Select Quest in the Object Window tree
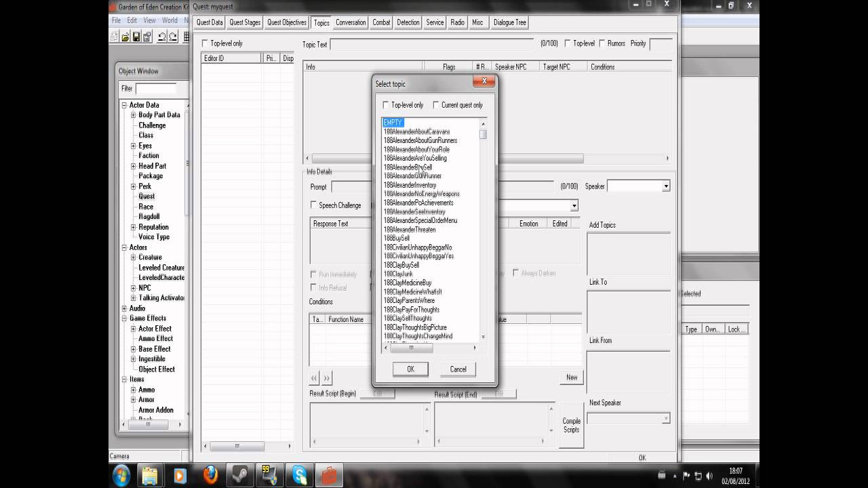The image size is (868, 488). [x=146, y=197]
